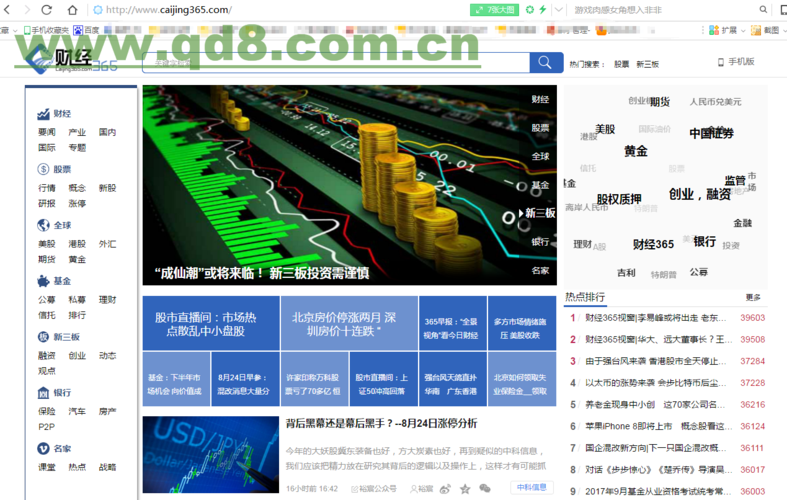This screenshot has height=500, width=787.
Task: Click 更多 next to 热点排行
Action: click(753, 297)
